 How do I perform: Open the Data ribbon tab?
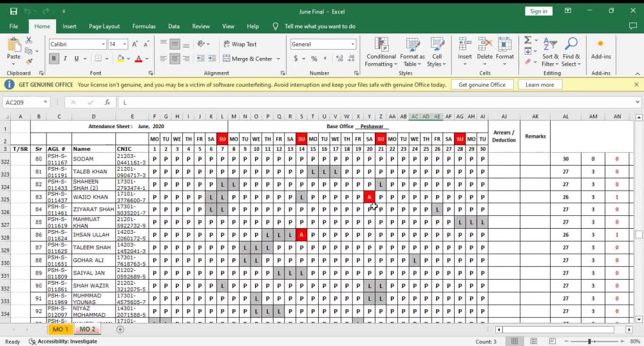(174, 26)
